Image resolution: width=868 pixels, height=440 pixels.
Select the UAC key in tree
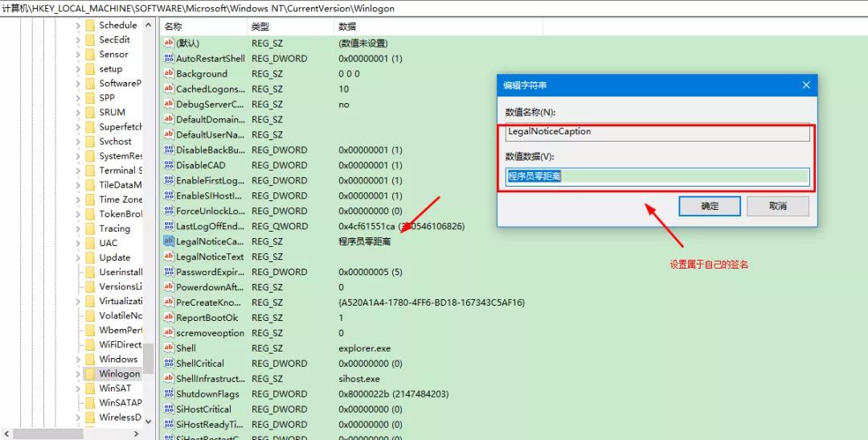pyautogui.click(x=108, y=243)
